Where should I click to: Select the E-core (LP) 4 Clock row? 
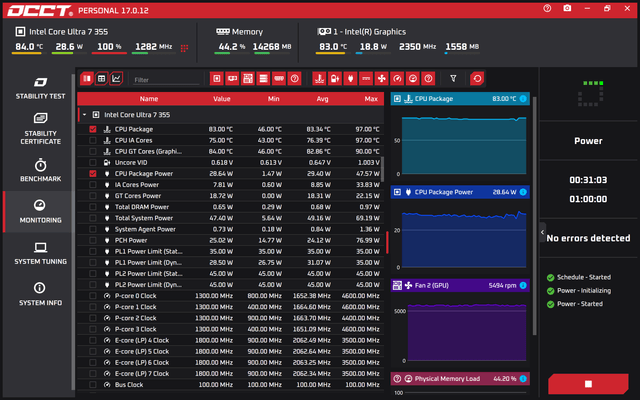231,340
